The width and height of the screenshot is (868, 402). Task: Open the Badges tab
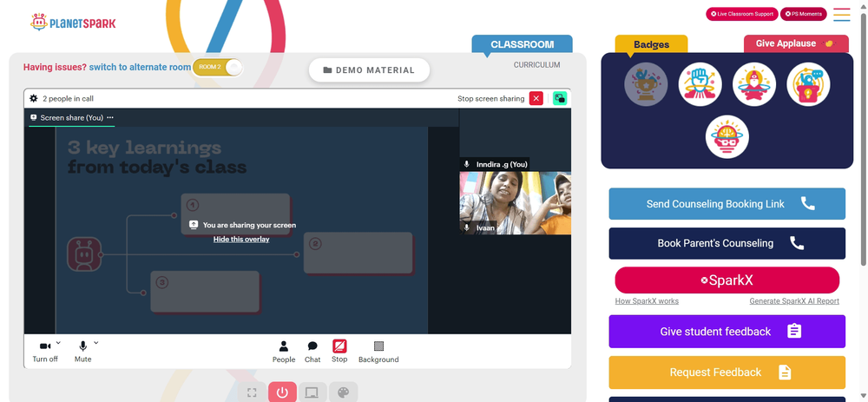(x=652, y=44)
